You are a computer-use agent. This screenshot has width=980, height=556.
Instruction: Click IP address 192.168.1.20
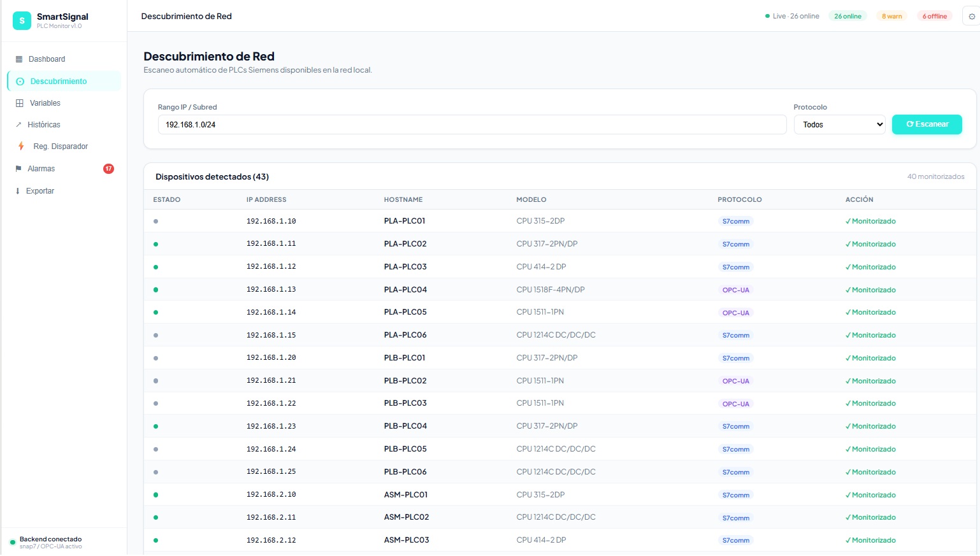(271, 358)
